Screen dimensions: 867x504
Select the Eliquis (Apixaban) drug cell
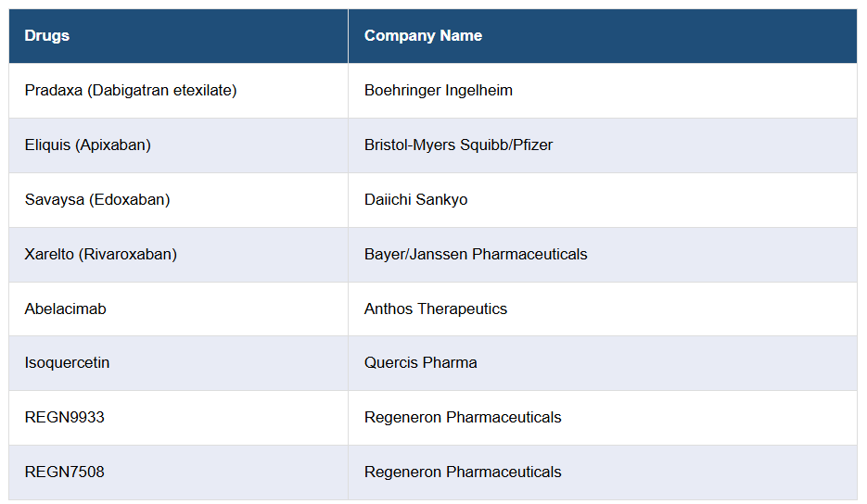[88, 145]
